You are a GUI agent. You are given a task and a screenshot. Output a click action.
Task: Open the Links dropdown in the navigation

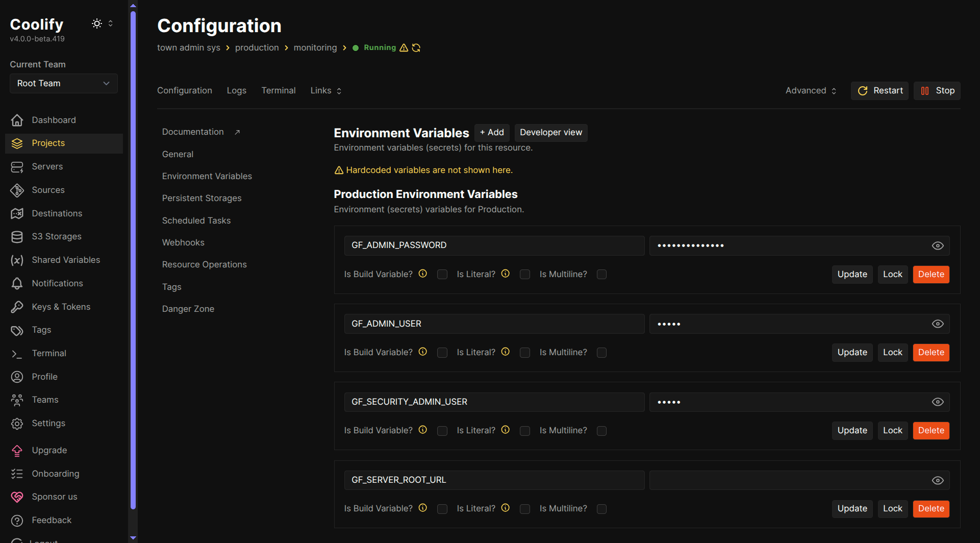[x=325, y=90]
